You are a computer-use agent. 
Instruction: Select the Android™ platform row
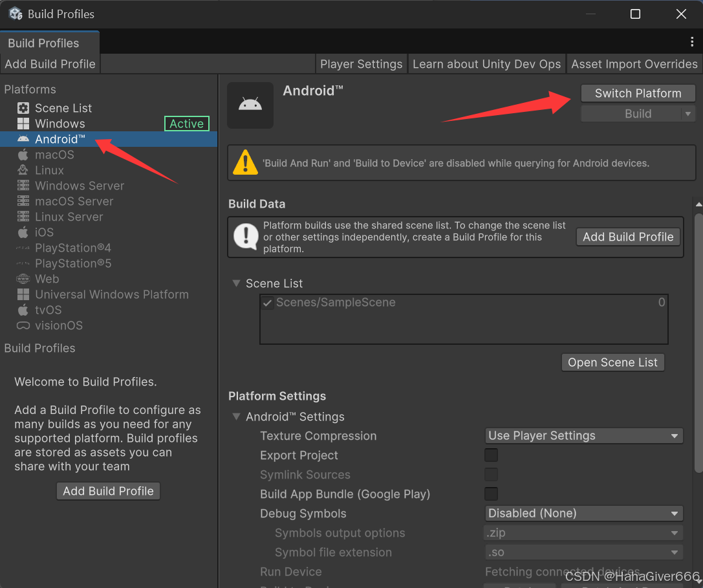pos(109,139)
